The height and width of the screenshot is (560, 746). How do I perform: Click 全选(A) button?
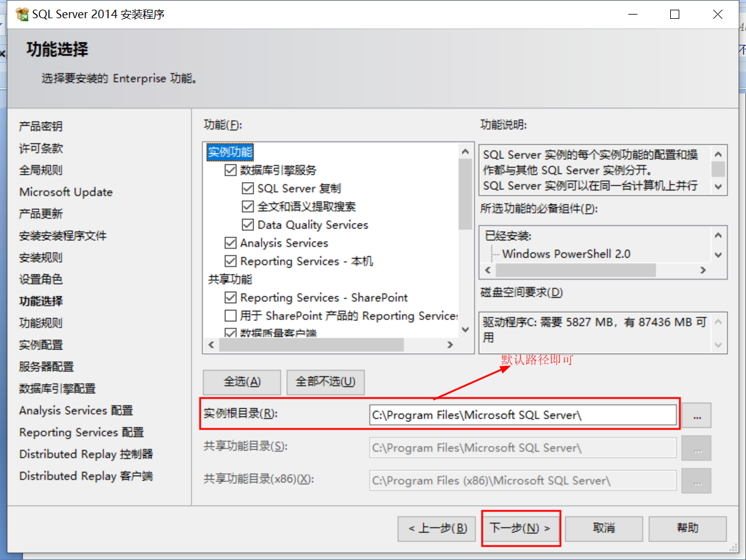click(x=242, y=382)
